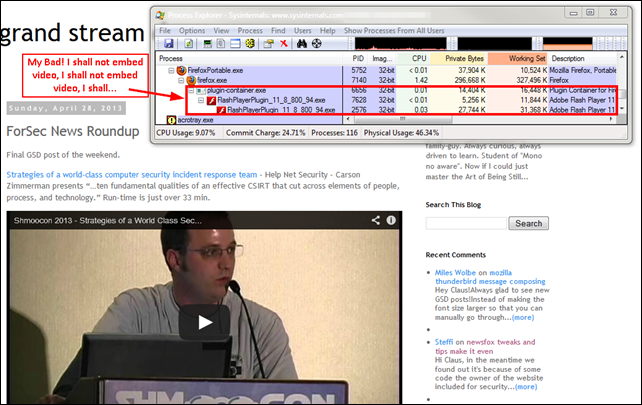642x405 pixels.
Task: Open the Process menu
Action: point(250,31)
